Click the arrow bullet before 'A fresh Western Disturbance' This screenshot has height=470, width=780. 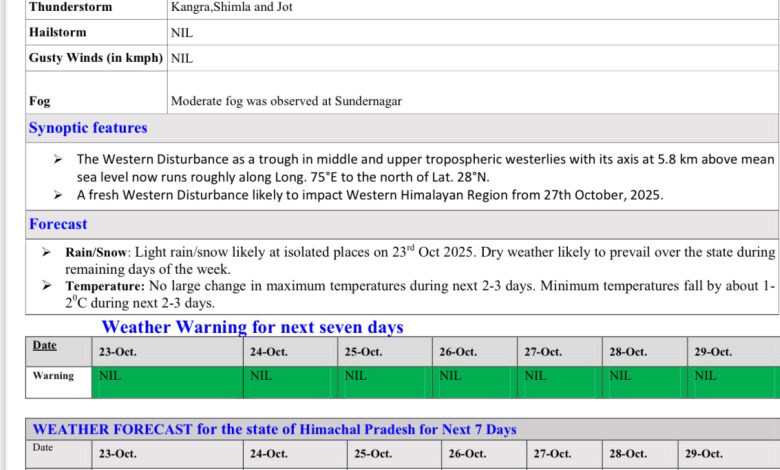point(57,195)
